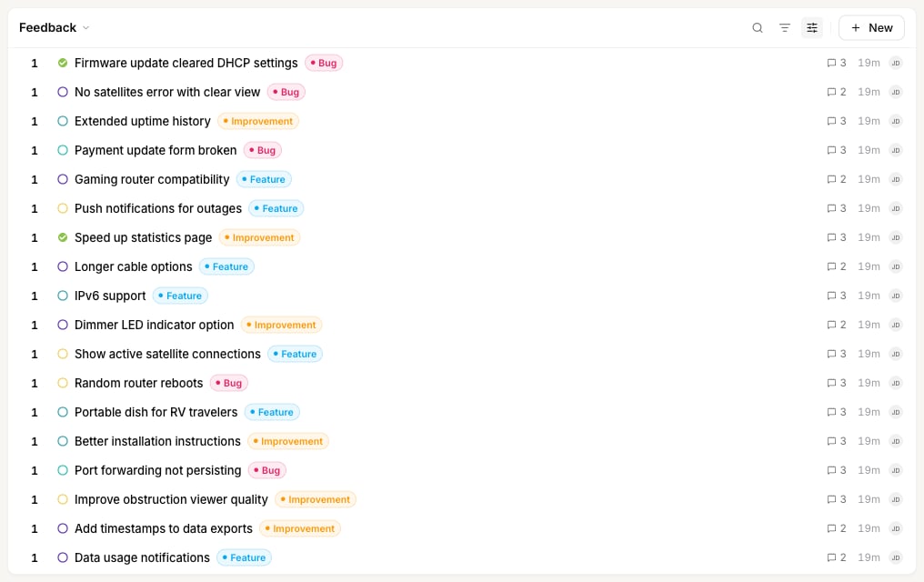Click status circle of Extended uptime history
Viewport: 924px width, 582px height.
click(x=63, y=121)
